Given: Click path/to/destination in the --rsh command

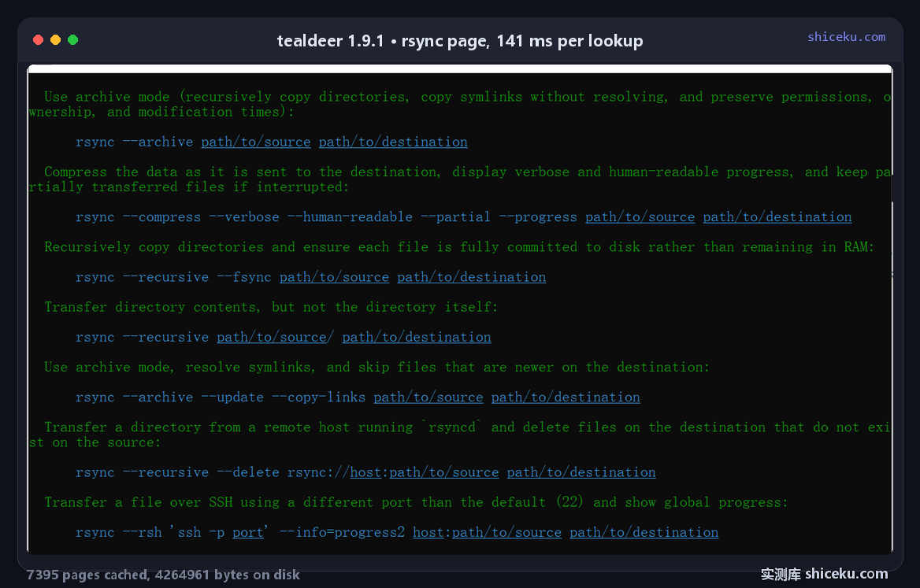Looking at the screenshot, I should pyautogui.click(x=644, y=532).
